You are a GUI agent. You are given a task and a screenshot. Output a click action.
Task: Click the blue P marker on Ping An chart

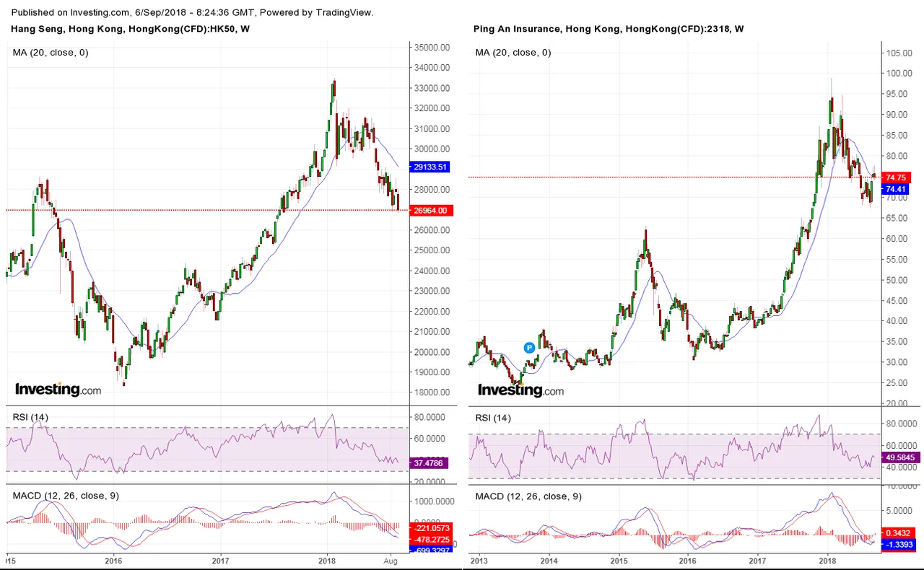point(529,347)
